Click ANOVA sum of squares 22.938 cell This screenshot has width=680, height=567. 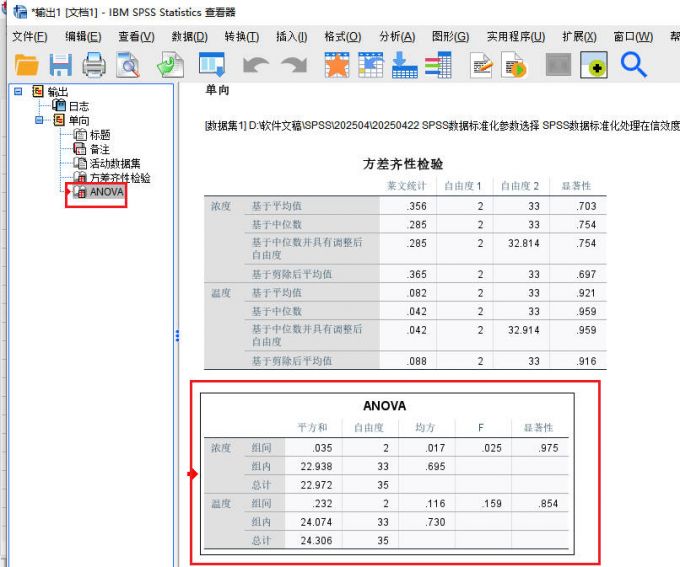[x=317, y=466]
